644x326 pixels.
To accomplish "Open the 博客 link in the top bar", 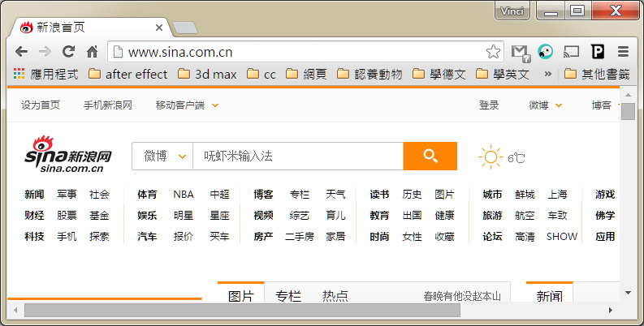I will [601, 105].
